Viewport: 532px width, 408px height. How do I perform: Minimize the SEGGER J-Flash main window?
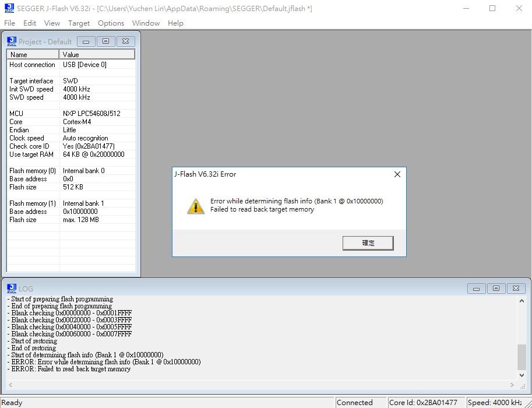click(x=466, y=8)
